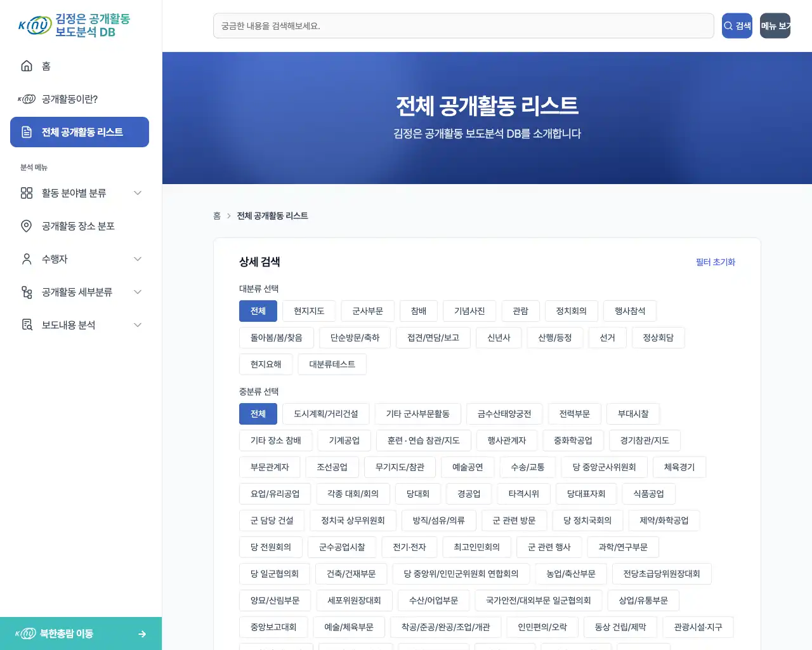
Task: Pick the 국가안전/대외부문 일군협의회 chip
Action: point(539,600)
